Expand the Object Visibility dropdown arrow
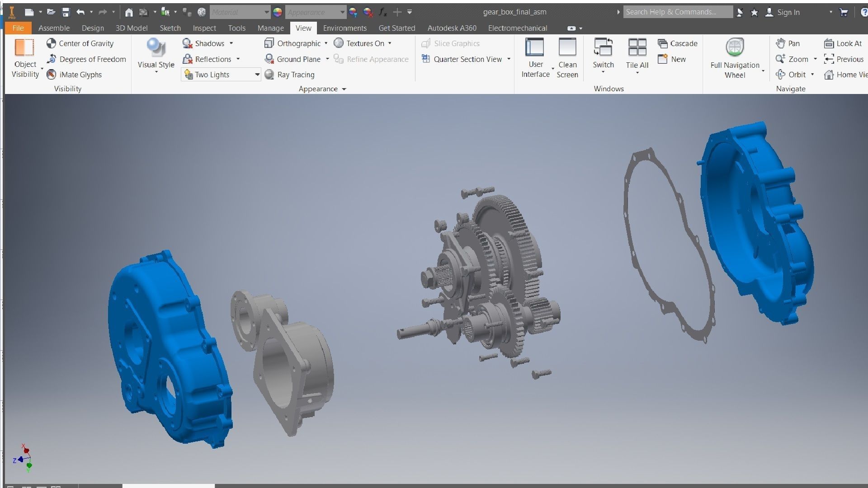This screenshot has width=868, height=488. point(42,69)
